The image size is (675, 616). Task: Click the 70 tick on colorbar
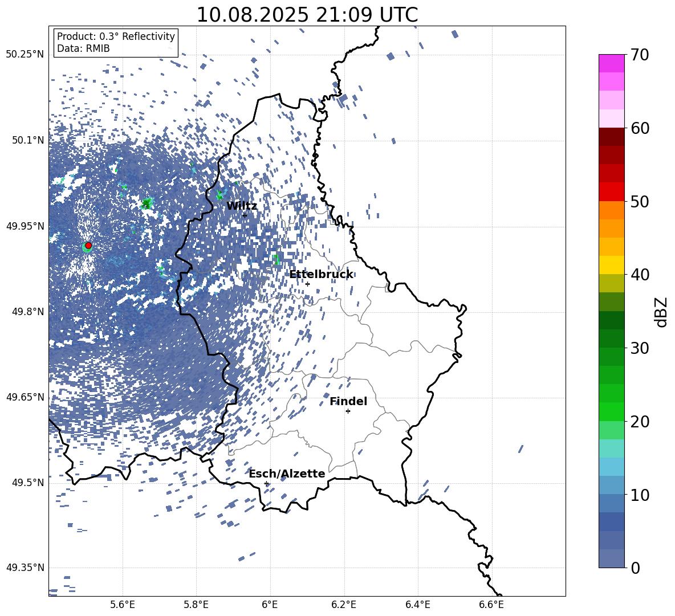[x=640, y=55]
